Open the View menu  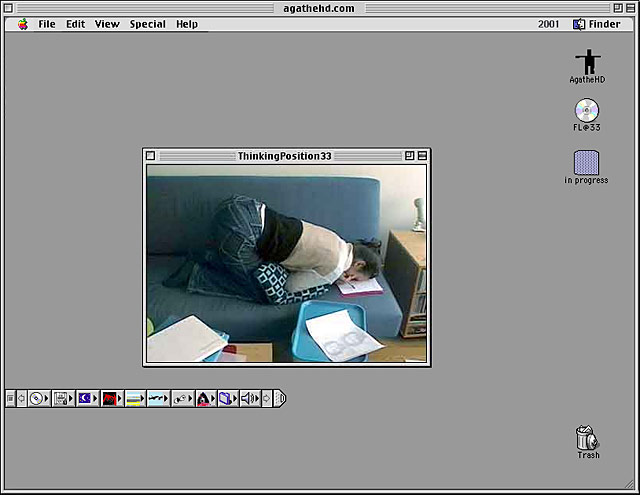click(107, 24)
